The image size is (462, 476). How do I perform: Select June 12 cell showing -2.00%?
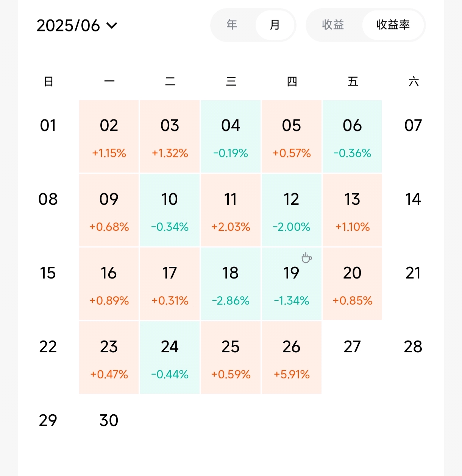click(292, 210)
